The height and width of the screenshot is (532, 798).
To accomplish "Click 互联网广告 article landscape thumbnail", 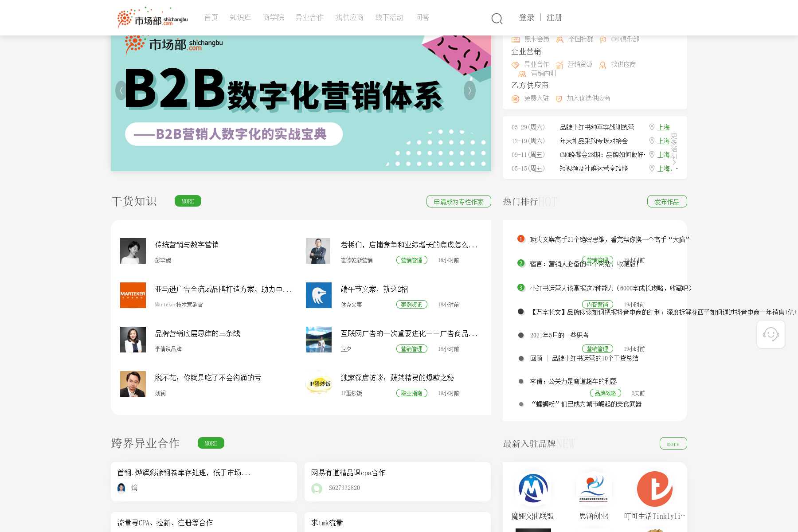I will [319, 340].
